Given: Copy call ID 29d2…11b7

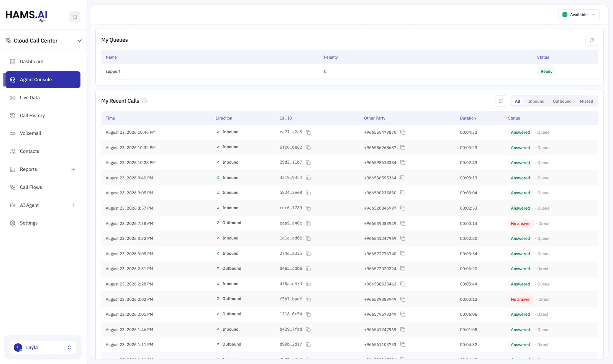Looking at the screenshot, I should tap(308, 162).
